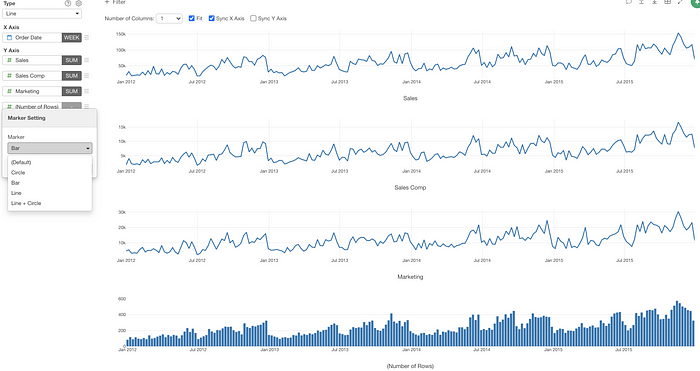Change the SUM aggregation for Sales
The image size is (700, 371).
point(71,60)
